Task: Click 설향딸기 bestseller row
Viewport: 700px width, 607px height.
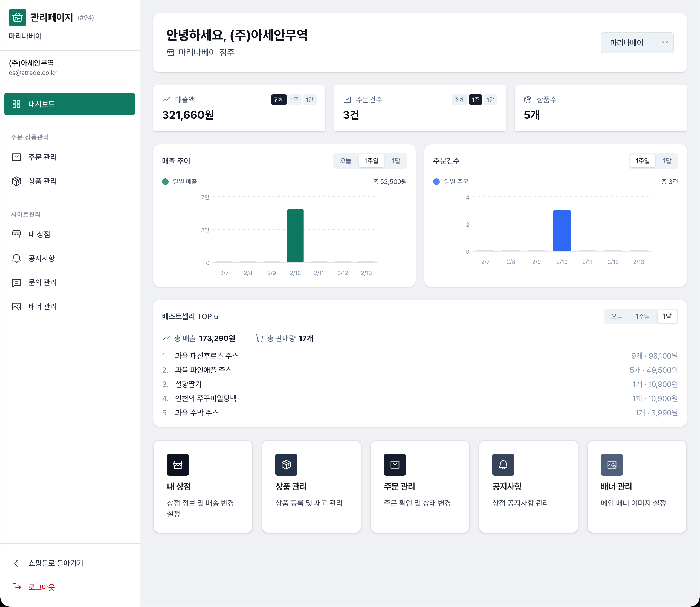Action: (420, 384)
